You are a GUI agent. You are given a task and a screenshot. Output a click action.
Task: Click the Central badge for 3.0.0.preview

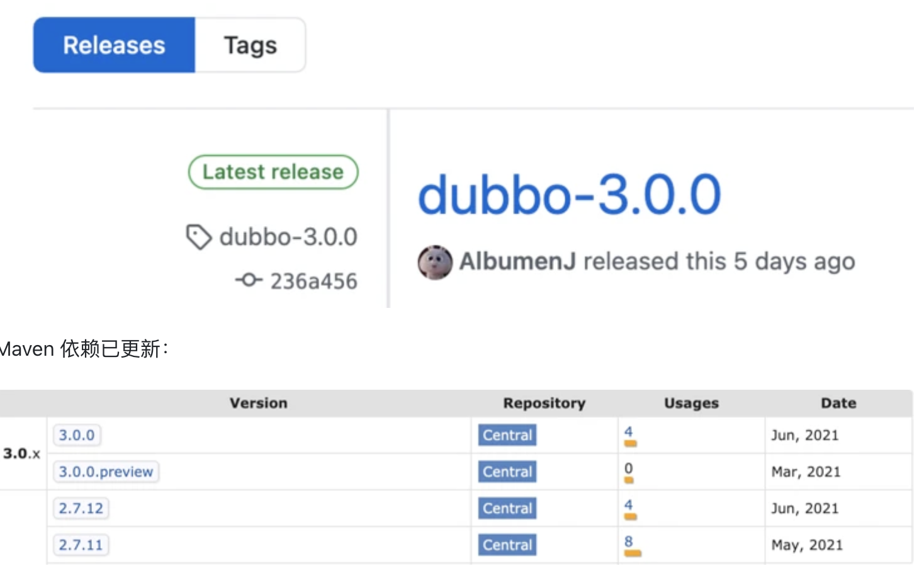point(507,472)
